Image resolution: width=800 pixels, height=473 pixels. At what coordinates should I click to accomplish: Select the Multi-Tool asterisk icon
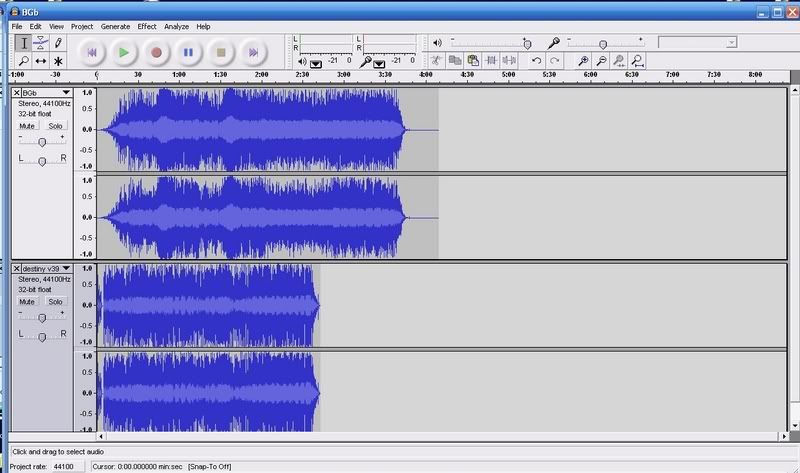tap(59, 62)
